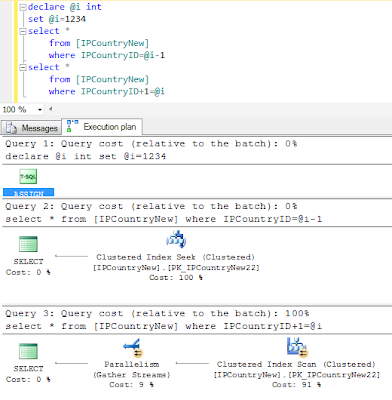Screen dimensions: 392x400
Task: Click the Execution plan tab icon
Action: pyautogui.click(x=72, y=126)
